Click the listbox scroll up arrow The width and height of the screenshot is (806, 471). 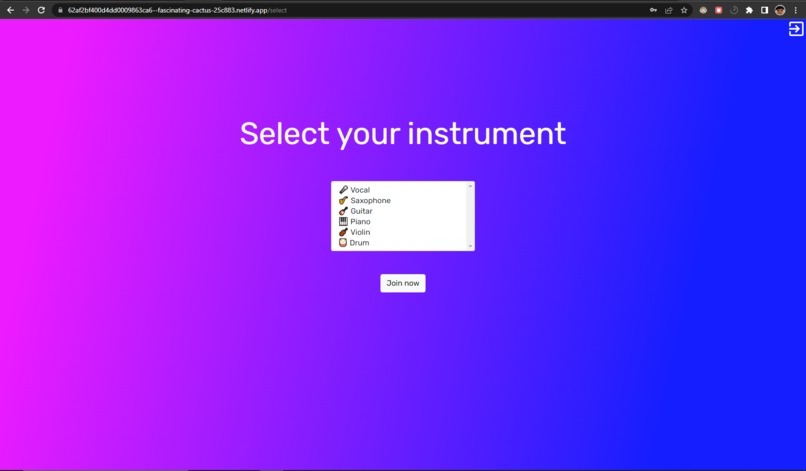tap(470, 186)
